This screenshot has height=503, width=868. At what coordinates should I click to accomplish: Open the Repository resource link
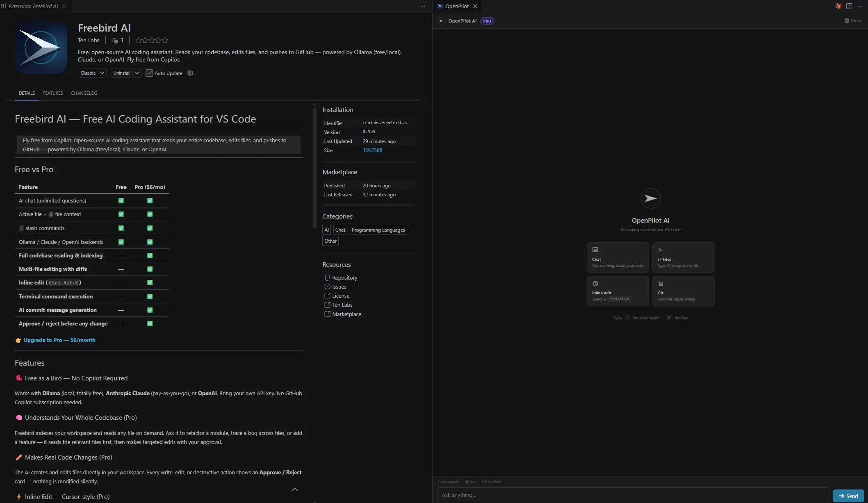(x=344, y=278)
